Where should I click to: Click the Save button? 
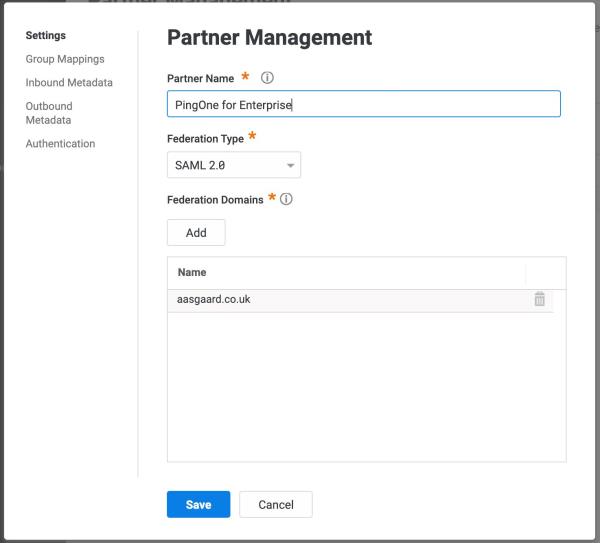(199, 504)
